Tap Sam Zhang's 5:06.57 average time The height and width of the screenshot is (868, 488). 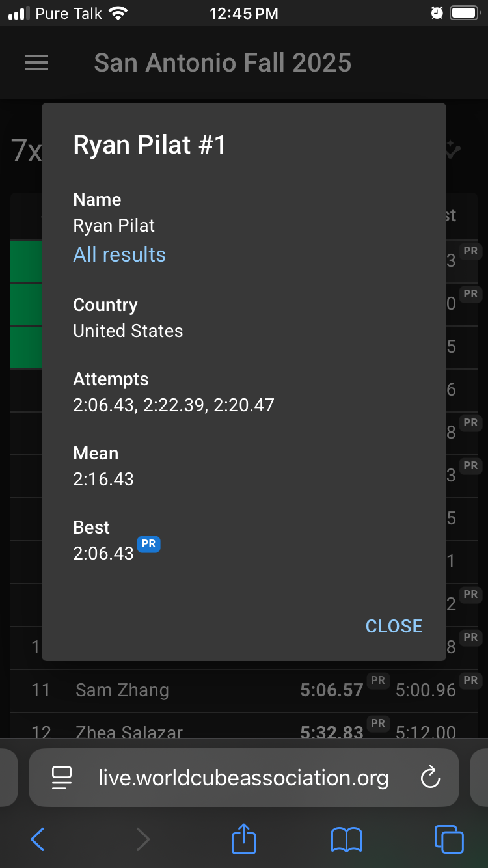tap(332, 690)
